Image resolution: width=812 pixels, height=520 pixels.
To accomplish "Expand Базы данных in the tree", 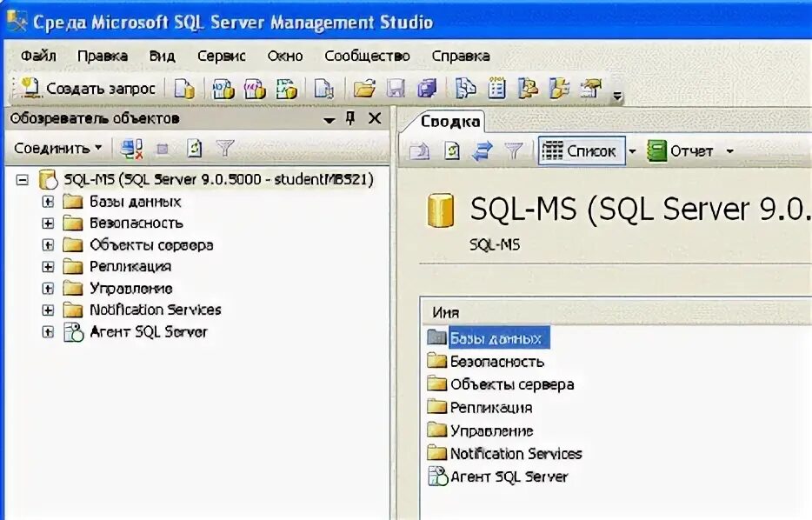I will [48, 202].
